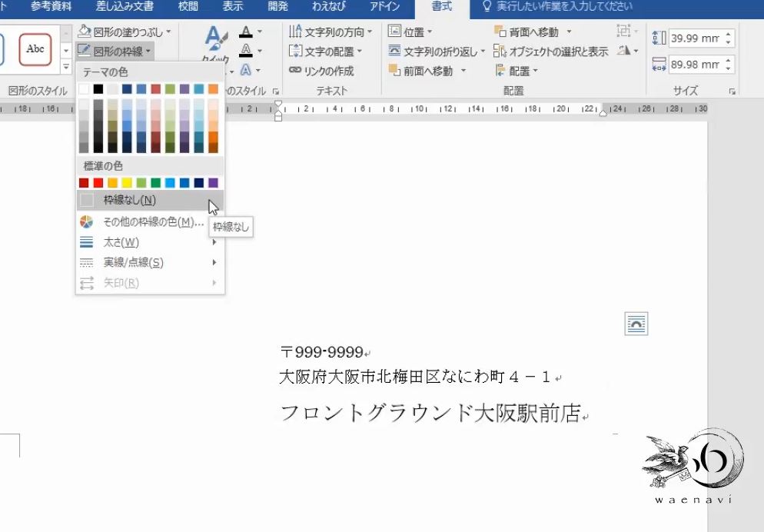The image size is (764, 532).
Task: Click 背面へ移動 send backward button
Action: coord(526,32)
